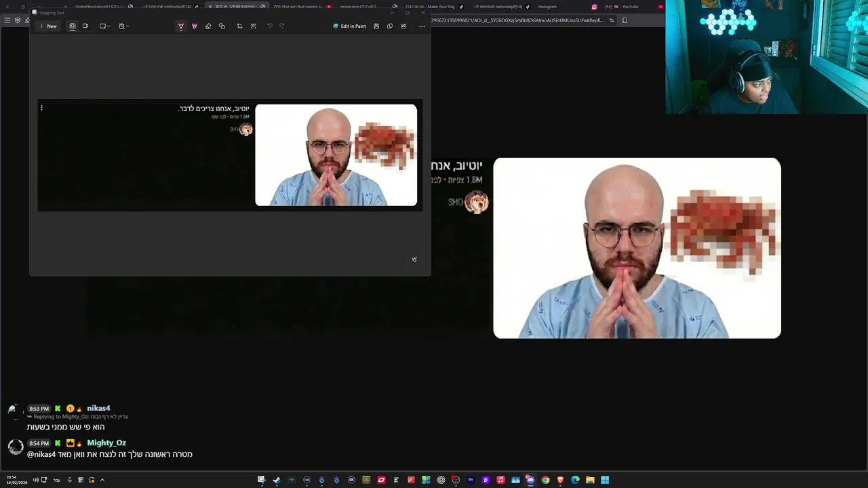Select the Ballpoint pen tool
The height and width of the screenshot is (488, 868).
181,26
